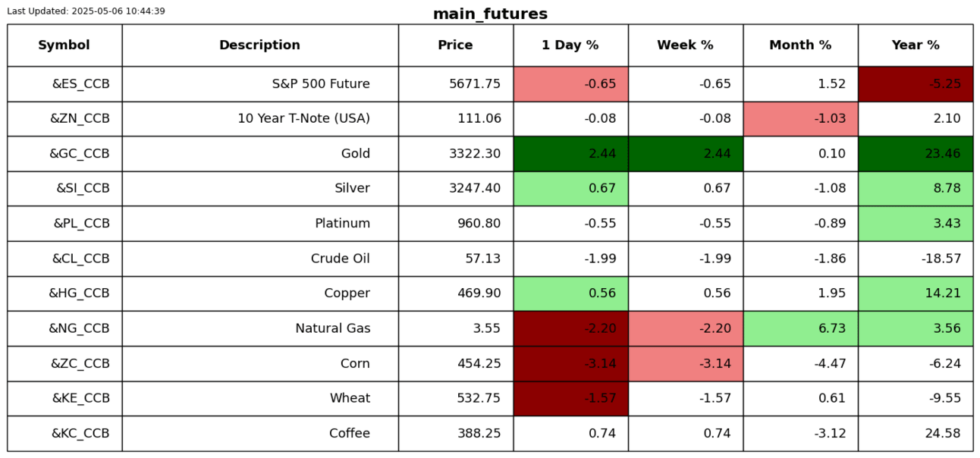Click the 1 Day % header

[x=570, y=45]
